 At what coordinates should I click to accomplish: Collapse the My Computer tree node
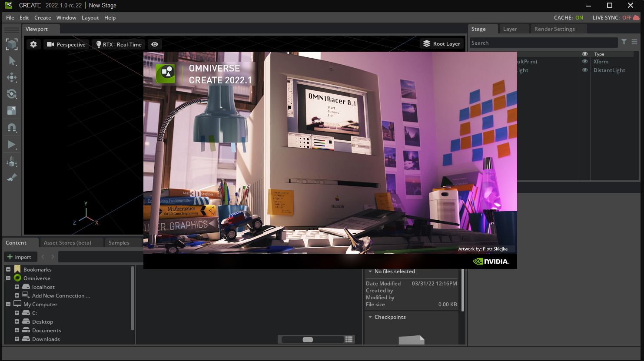pos(8,304)
